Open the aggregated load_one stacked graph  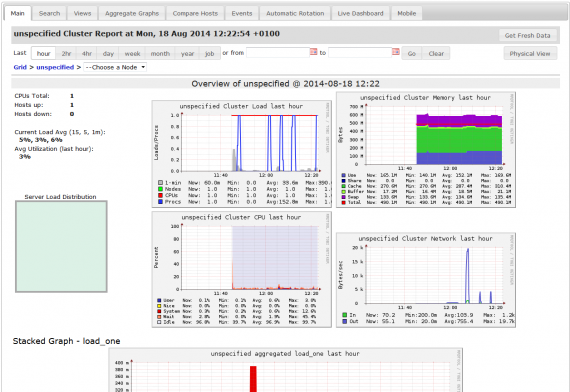point(286,370)
